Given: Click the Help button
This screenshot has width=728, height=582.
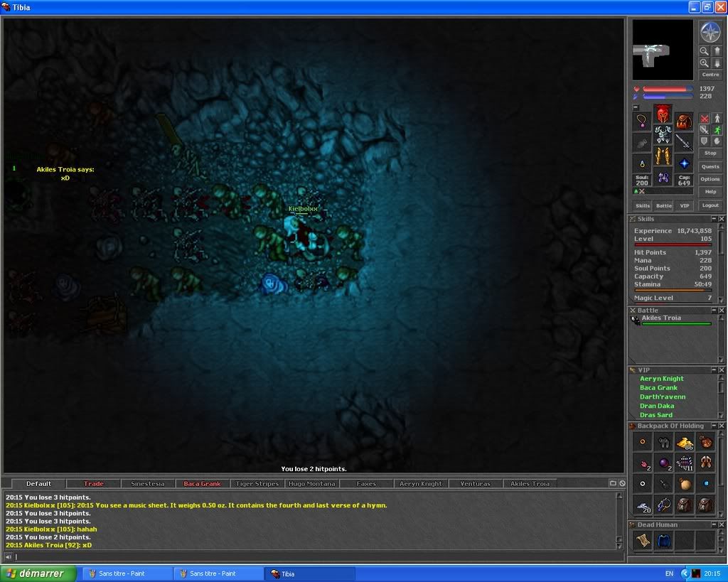Looking at the screenshot, I should [x=710, y=192].
